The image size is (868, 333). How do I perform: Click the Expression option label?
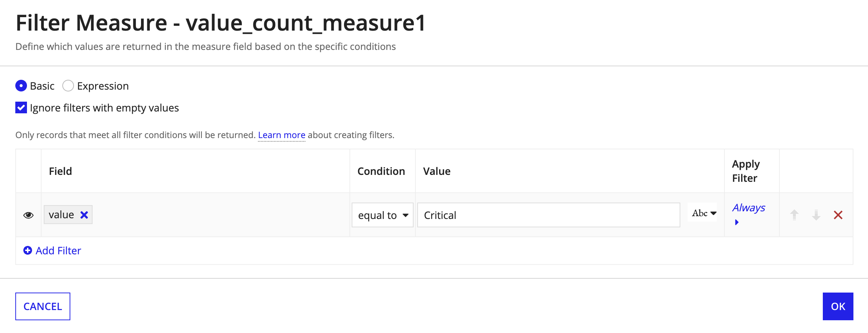103,86
